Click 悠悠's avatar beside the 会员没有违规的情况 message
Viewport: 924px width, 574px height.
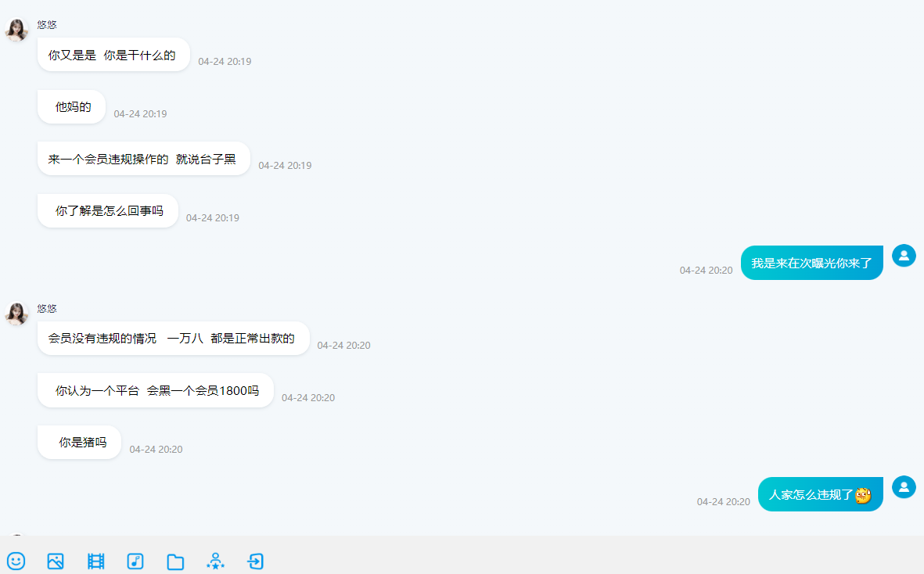[x=16, y=314]
